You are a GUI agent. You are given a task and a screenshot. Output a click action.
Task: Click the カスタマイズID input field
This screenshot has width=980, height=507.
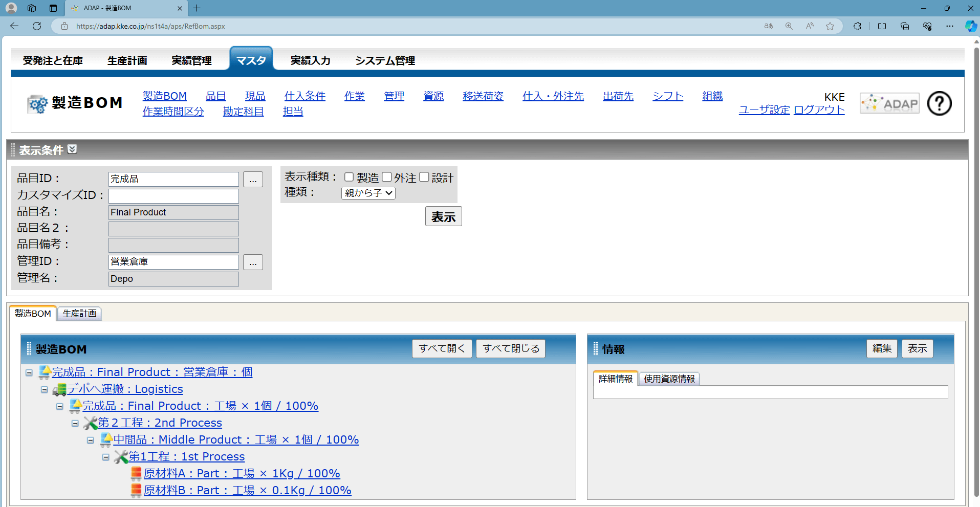[x=173, y=196]
